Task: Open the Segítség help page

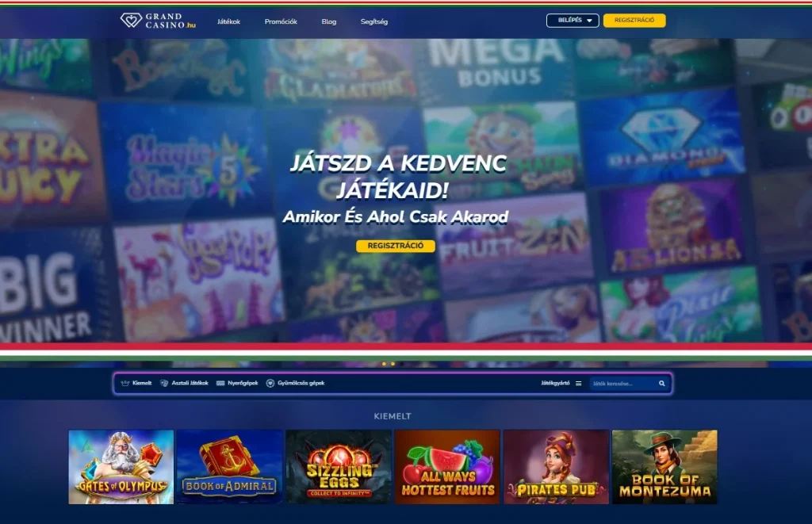Action: 374,21
